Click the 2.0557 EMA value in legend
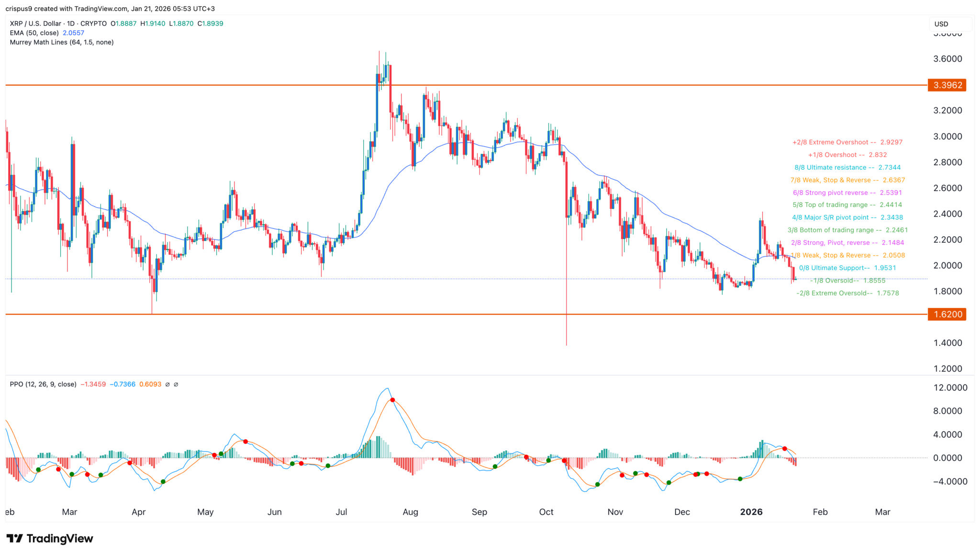 73,33
